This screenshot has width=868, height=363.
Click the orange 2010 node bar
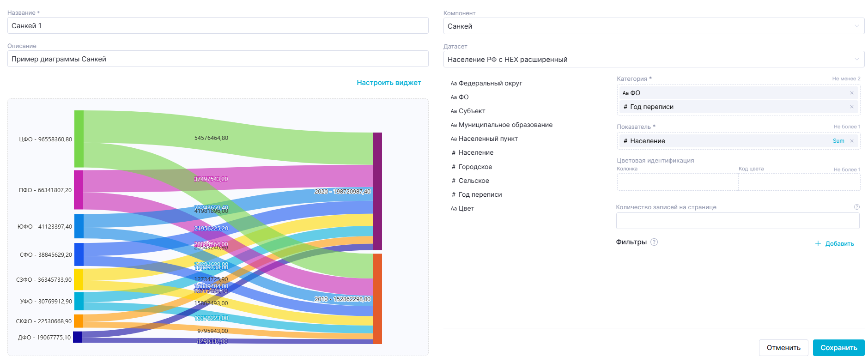point(377,298)
